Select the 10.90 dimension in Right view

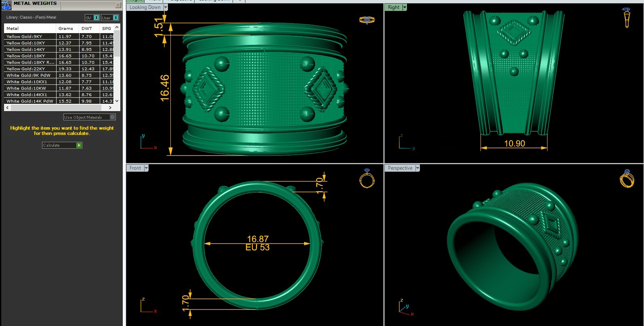click(514, 143)
